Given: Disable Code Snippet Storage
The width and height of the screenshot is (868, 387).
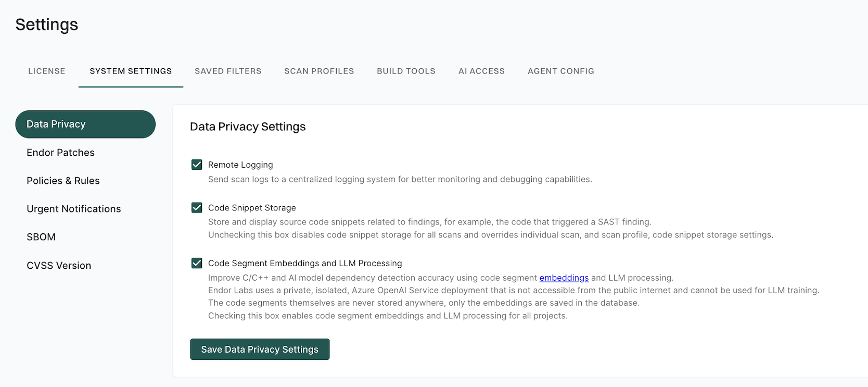Looking at the screenshot, I should point(197,207).
